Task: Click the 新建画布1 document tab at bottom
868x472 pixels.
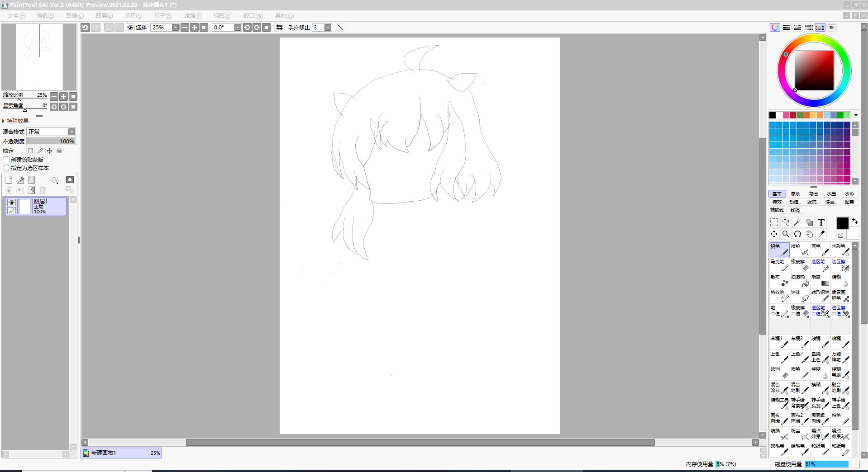Action: click(121, 453)
